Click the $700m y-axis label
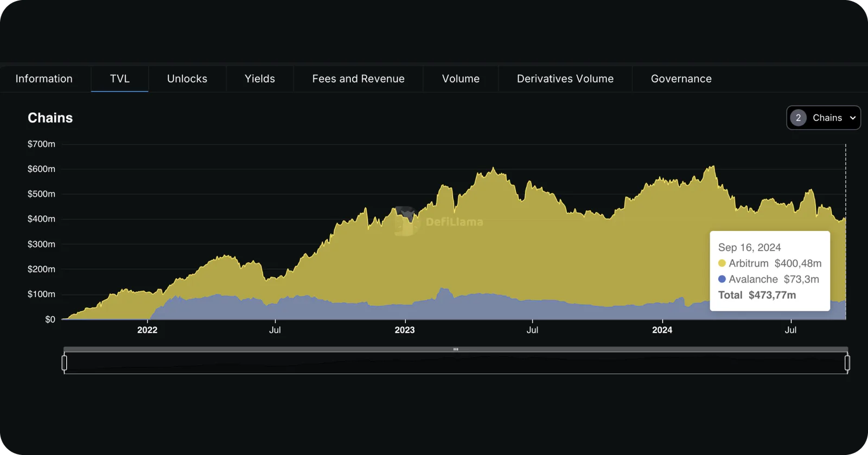The width and height of the screenshot is (868, 455). pos(41,144)
